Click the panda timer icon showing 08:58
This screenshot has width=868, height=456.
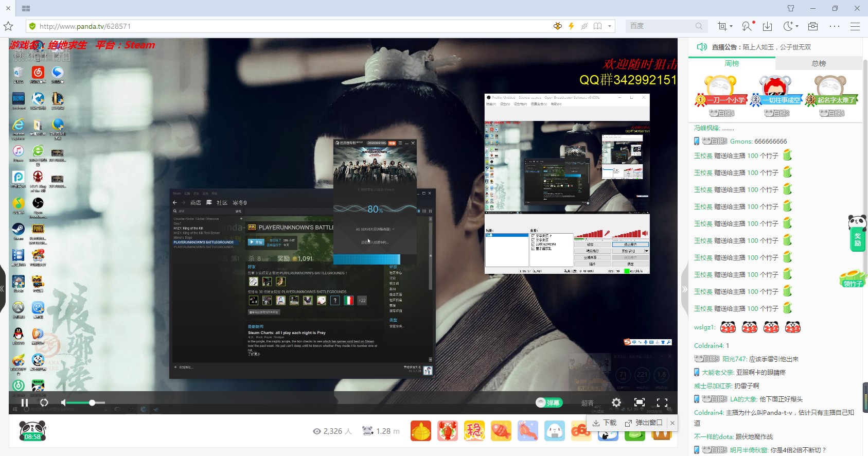tap(32, 431)
